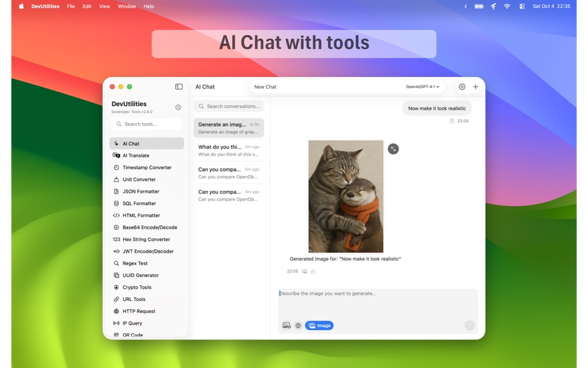Viewport: 588px width, 368px height.
Task: Open Control Center from menu bar
Action: [522, 6]
